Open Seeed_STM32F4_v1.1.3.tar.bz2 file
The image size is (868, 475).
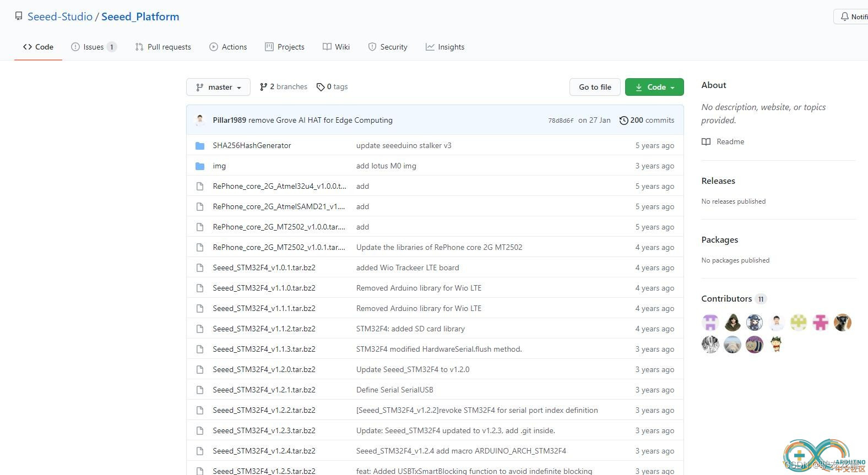(x=264, y=349)
